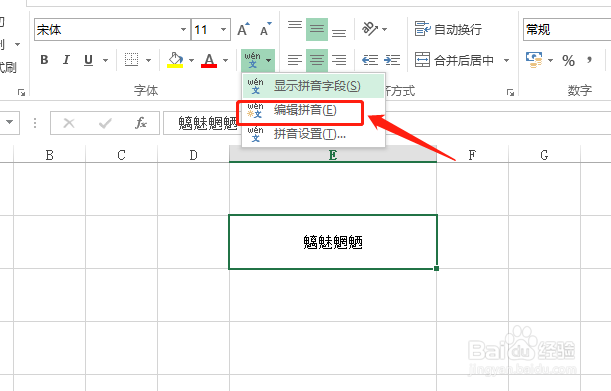Screen dimensions: 611x391
Task: Select column B header
Action: (x=49, y=155)
